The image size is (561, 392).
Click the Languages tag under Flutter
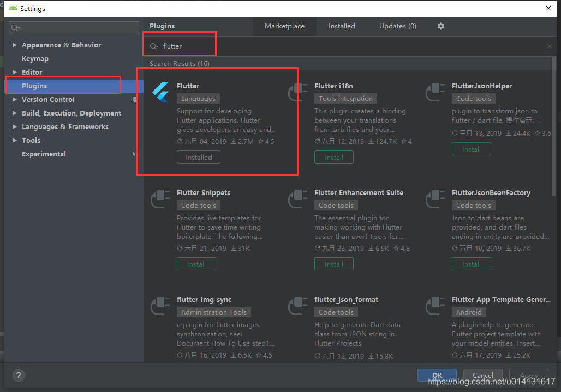(x=198, y=98)
